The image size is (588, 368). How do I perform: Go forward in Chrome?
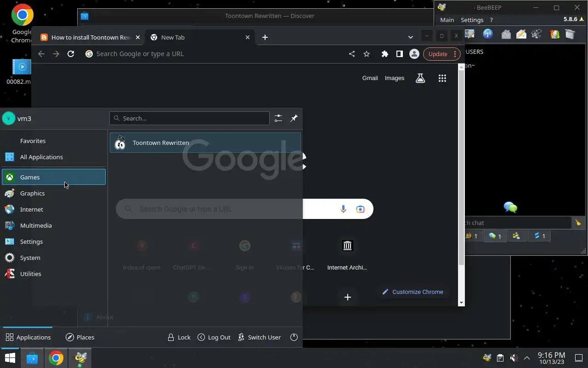[x=56, y=54]
